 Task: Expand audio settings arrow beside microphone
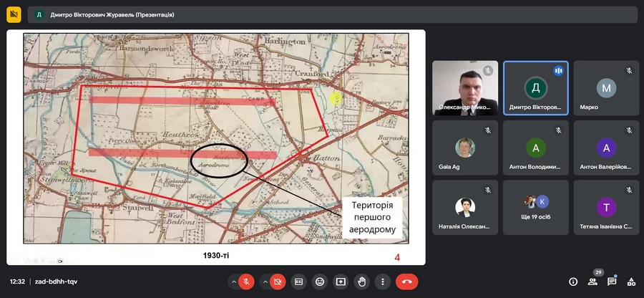click(x=233, y=282)
